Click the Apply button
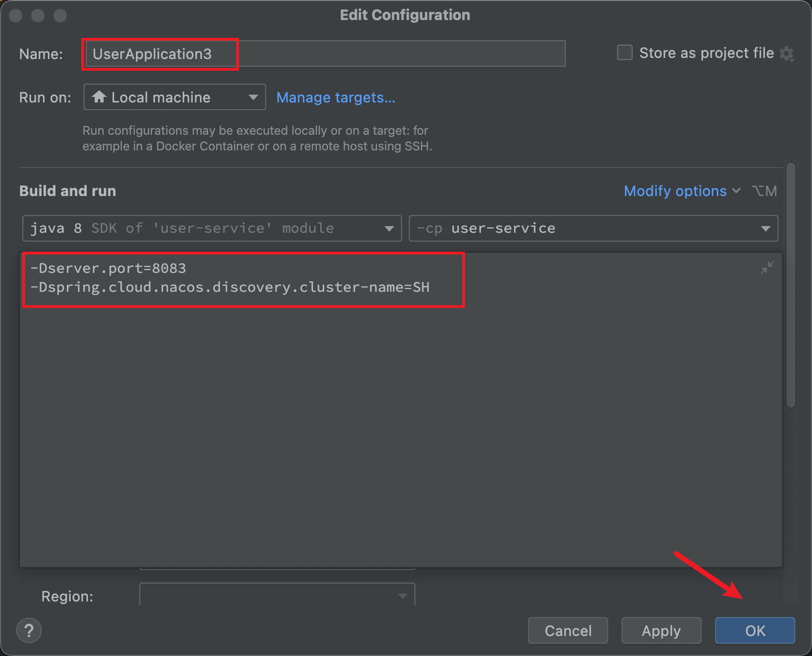 [661, 630]
